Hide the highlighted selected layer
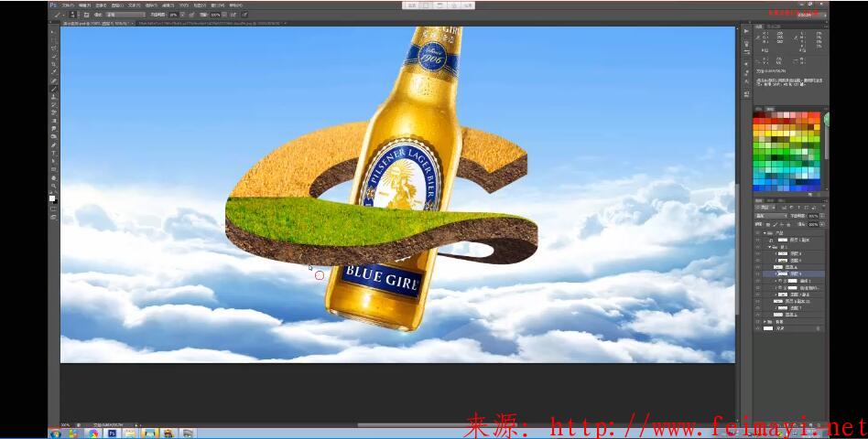 click(x=758, y=273)
